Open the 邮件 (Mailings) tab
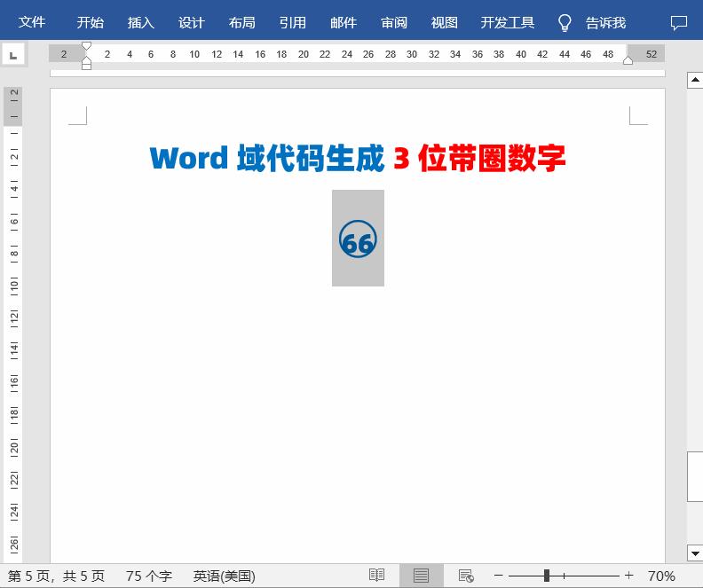Screen dimensions: 703x588 pos(344,22)
